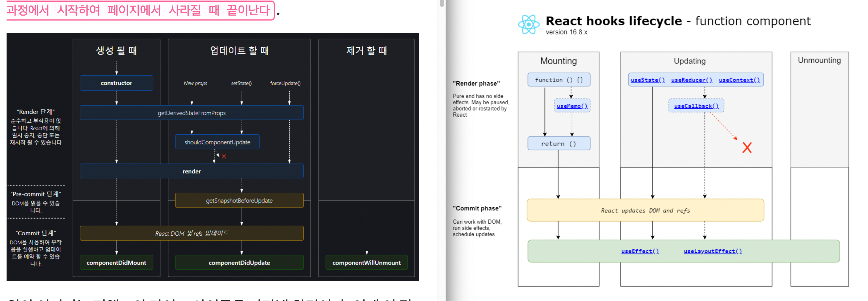
Task: Click the forceUpdate() label
Action: [x=285, y=83]
